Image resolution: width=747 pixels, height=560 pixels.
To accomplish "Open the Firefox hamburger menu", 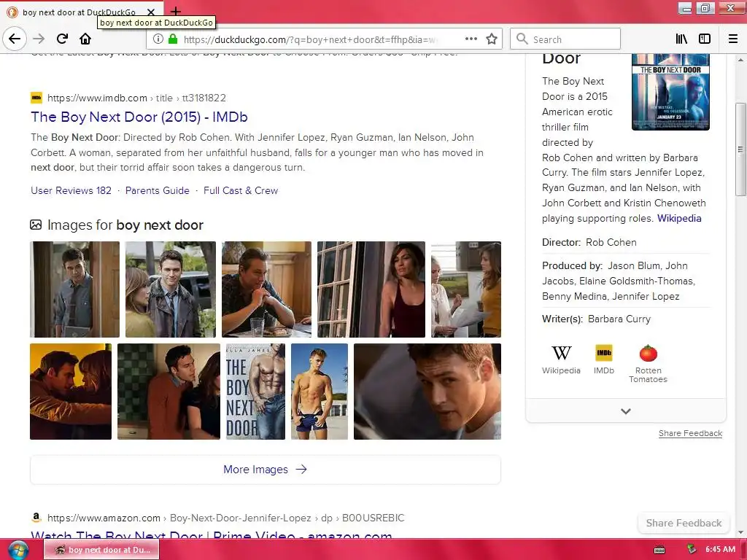I will (733, 39).
